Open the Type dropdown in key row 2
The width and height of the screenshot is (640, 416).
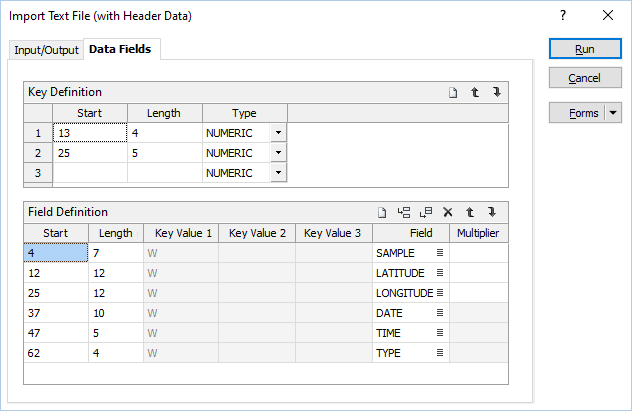pyautogui.click(x=278, y=153)
